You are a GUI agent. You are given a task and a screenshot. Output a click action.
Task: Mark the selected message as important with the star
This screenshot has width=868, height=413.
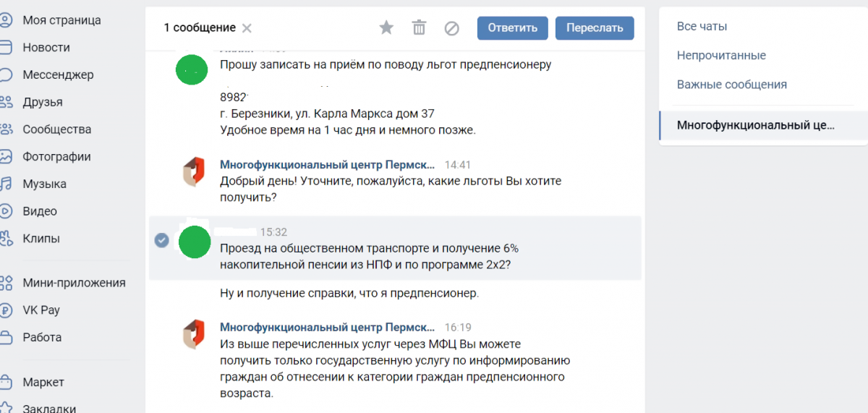(x=386, y=28)
